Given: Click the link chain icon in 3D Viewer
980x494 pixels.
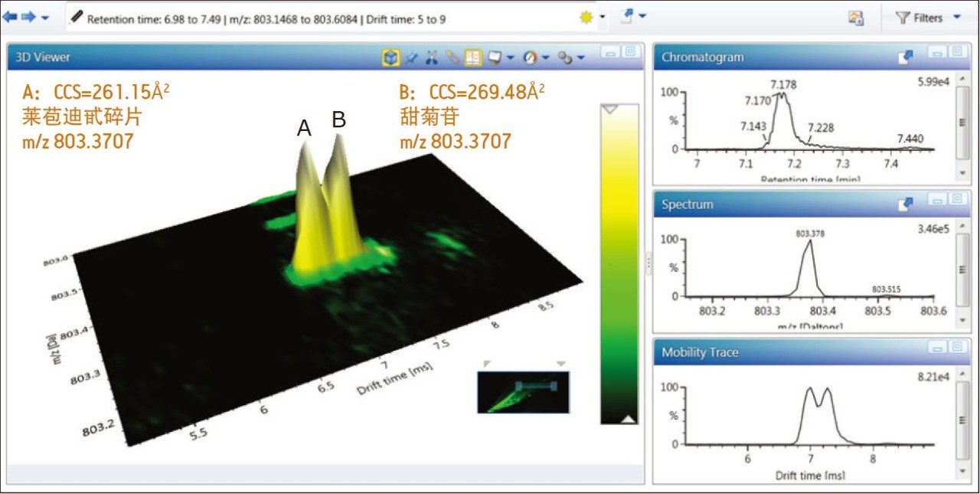Looking at the screenshot, I should pyautogui.click(x=452, y=57).
